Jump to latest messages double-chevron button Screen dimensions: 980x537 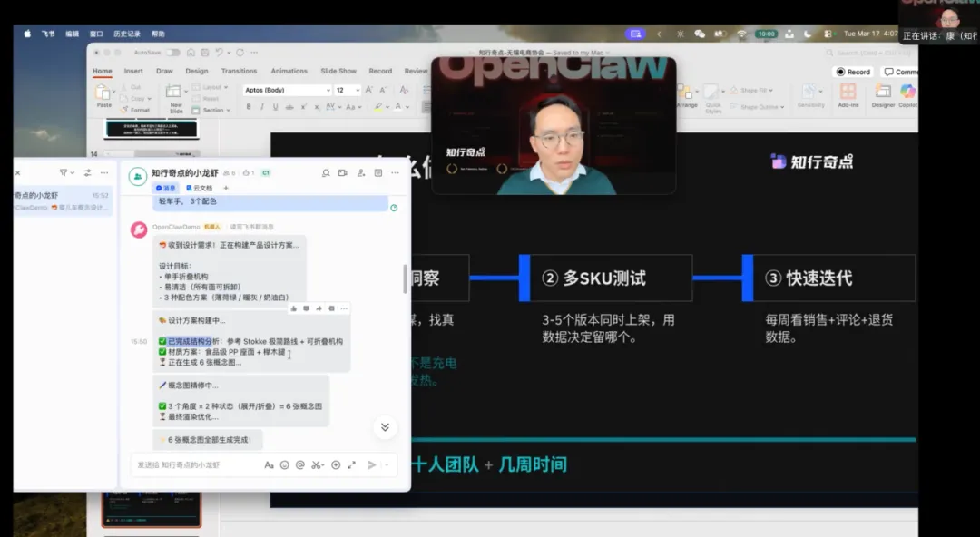(x=385, y=427)
